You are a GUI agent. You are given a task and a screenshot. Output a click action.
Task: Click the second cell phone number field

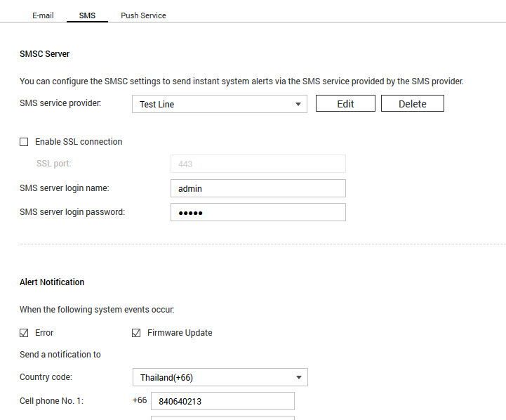click(222, 418)
